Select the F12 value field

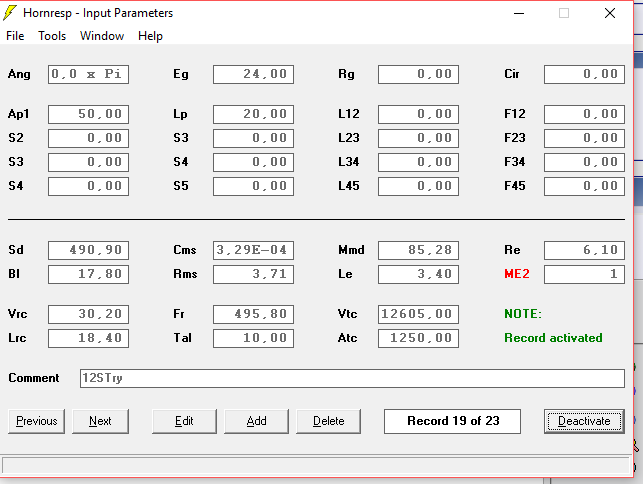point(584,114)
